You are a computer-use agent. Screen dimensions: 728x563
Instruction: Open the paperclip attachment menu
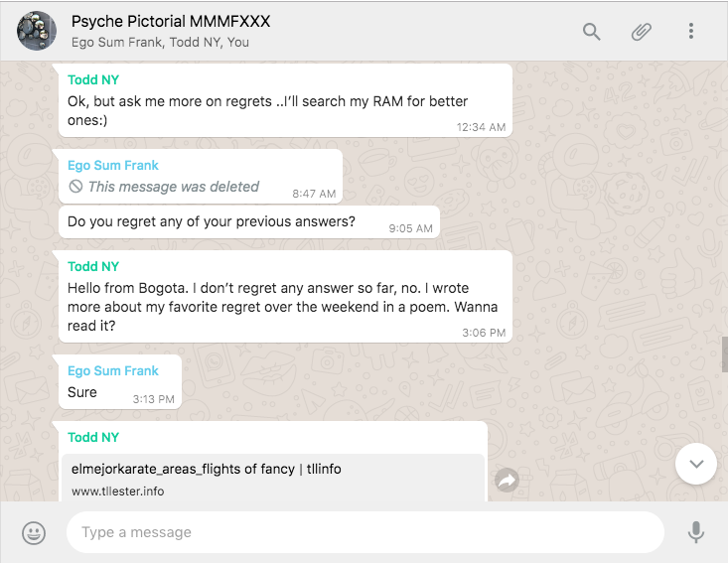[642, 32]
